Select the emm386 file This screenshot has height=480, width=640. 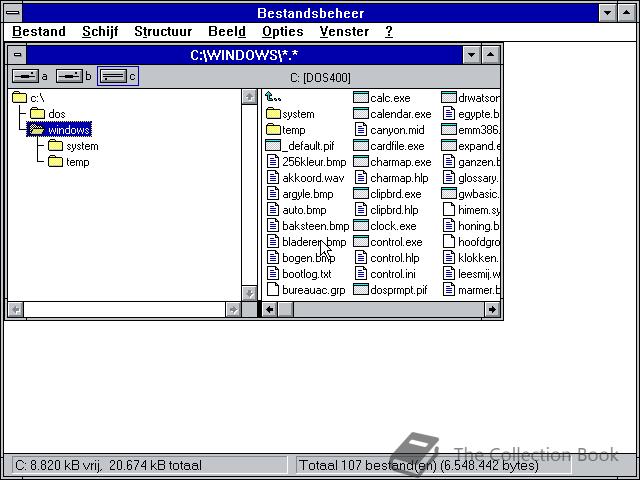pos(471,130)
